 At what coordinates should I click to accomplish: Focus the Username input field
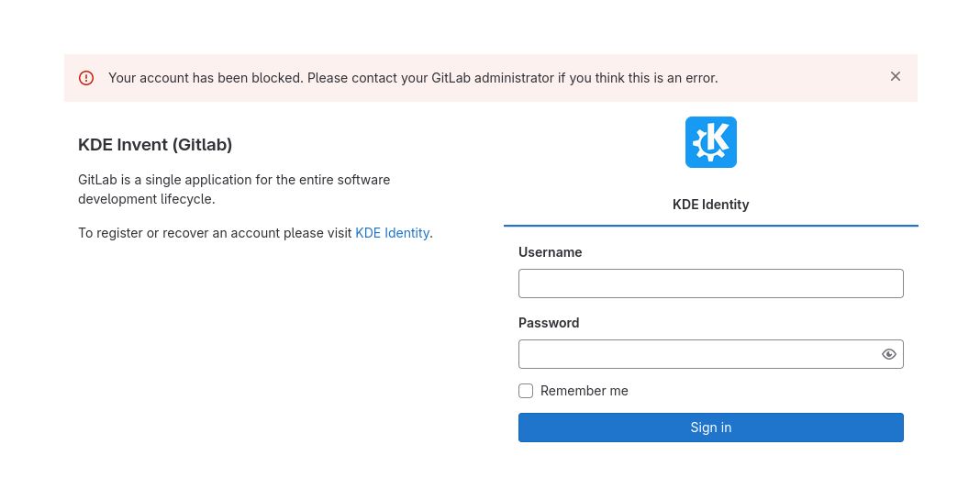pyautogui.click(x=710, y=283)
